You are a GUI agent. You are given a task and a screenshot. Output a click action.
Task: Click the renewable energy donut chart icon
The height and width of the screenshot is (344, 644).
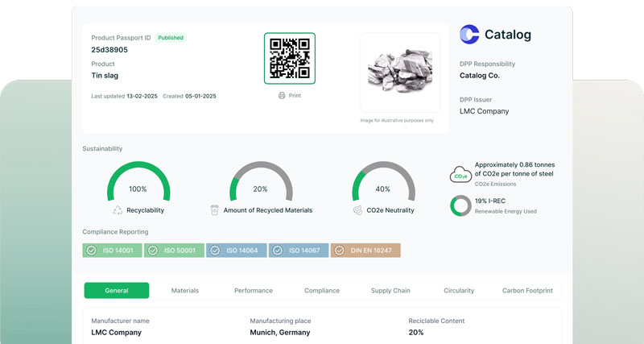[x=460, y=205]
